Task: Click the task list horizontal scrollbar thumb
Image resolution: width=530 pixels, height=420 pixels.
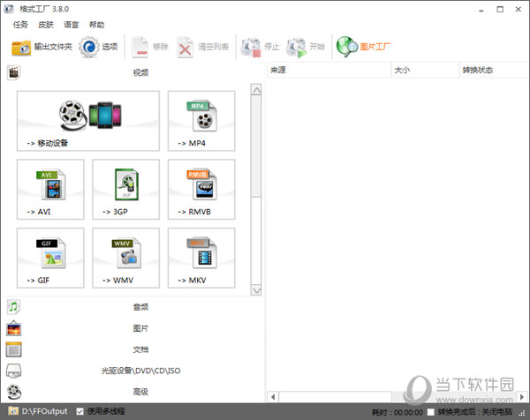Action: [336, 397]
